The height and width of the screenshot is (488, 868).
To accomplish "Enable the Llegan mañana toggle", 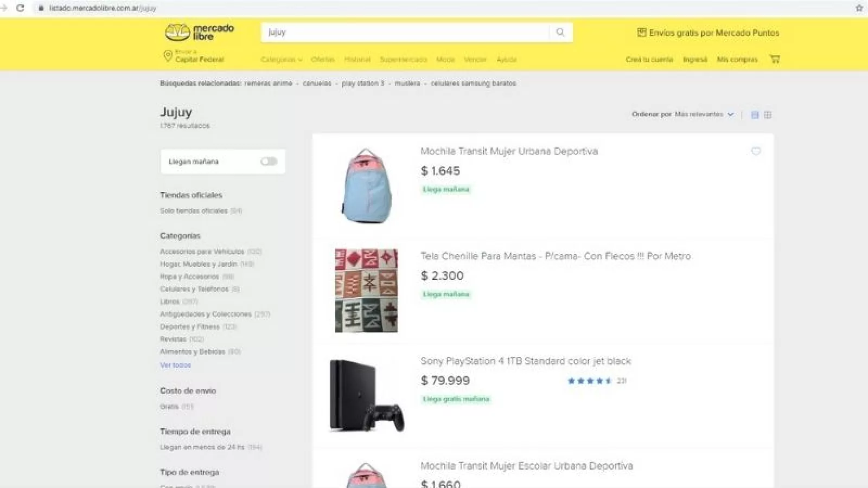I will (269, 162).
